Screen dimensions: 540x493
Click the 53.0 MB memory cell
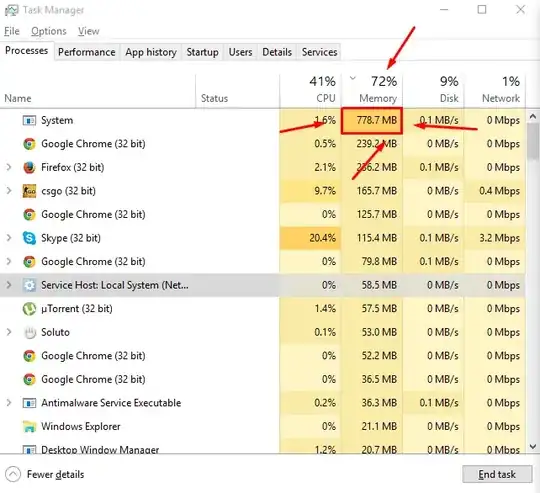(372, 332)
